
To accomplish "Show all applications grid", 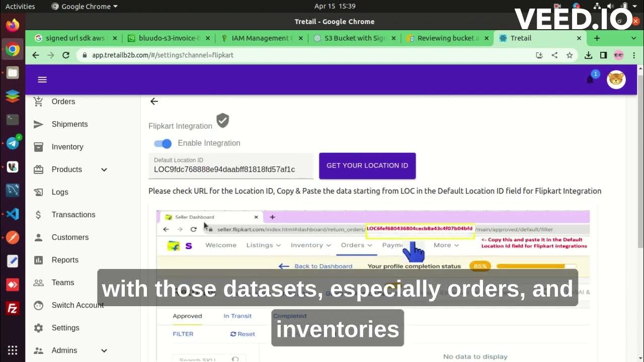I will (x=13, y=350).
